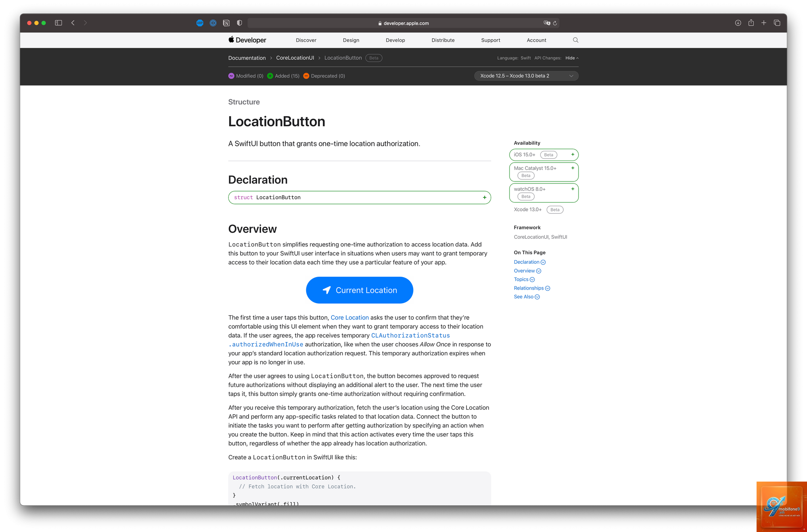Click the green Added (15) indicator
Screen dimensions: 807x532
[283, 76]
